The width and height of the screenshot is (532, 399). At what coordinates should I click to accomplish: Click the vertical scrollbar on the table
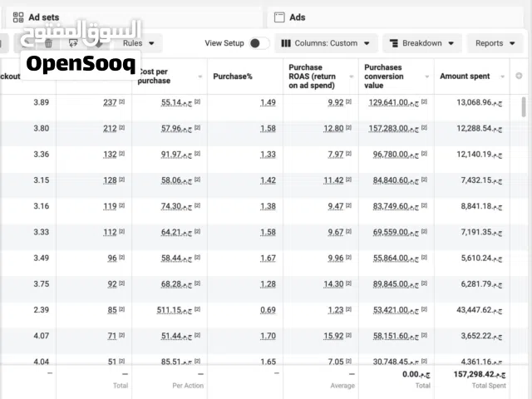(x=523, y=106)
